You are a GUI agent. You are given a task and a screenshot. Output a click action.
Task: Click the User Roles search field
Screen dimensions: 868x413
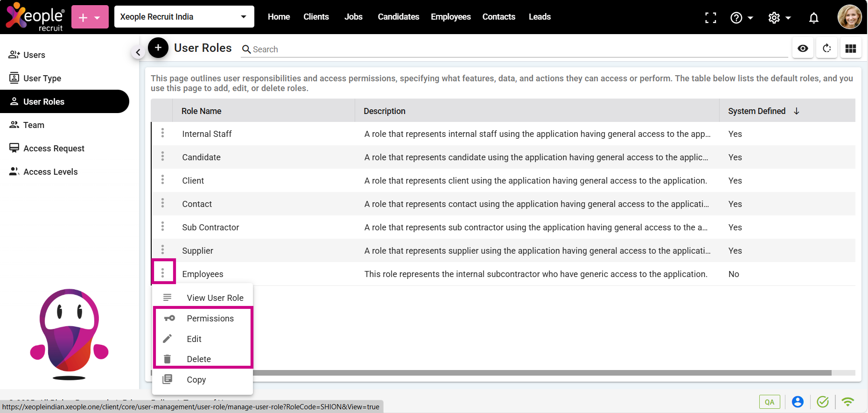click(x=513, y=50)
